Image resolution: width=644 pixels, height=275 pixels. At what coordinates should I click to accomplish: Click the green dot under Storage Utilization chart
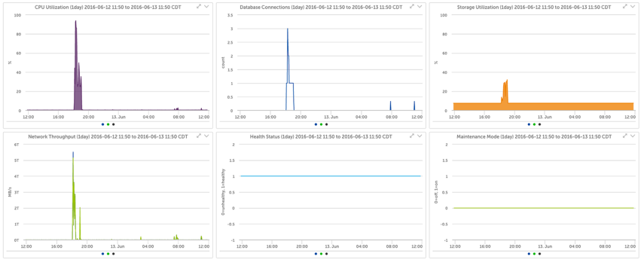pos(534,124)
